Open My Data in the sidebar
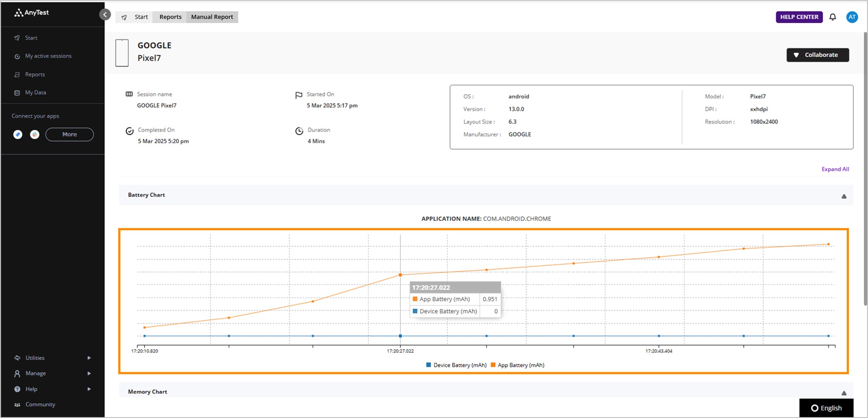The height and width of the screenshot is (418, 868). [x=36, y=93]
